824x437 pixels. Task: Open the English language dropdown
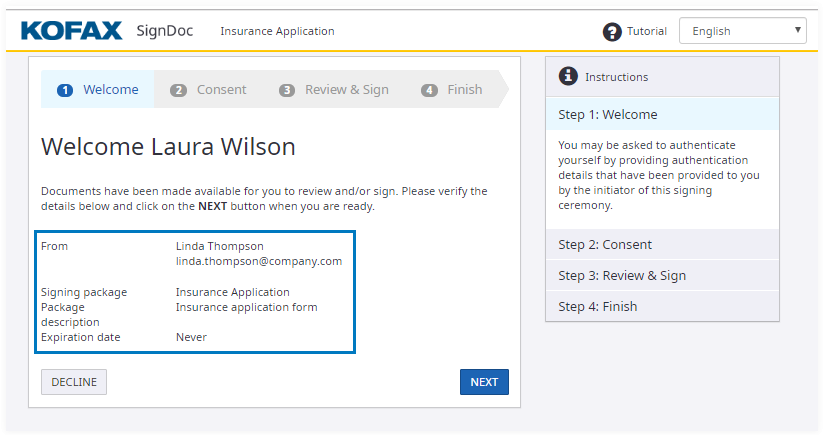pos(742,31)
